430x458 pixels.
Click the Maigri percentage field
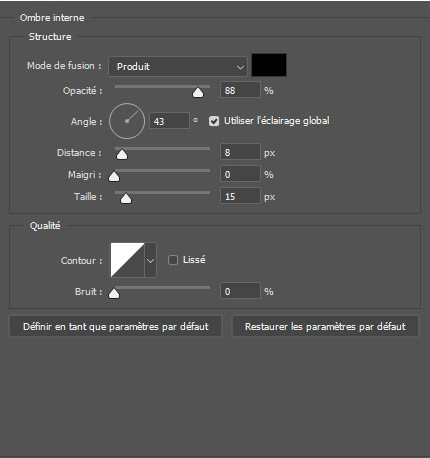pyautogui.click(x=240, y=174)
